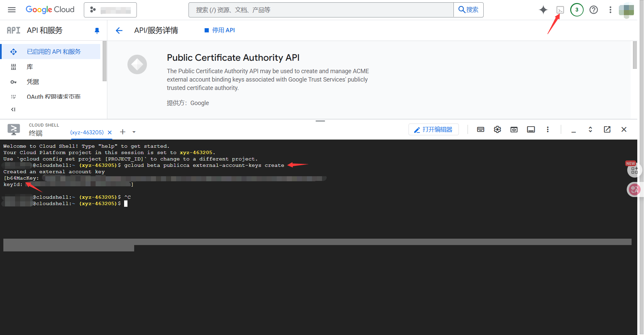The image size is (644, 335).
Task: Close the (xyz-463205) terminal tab
Action: point(110,132)
